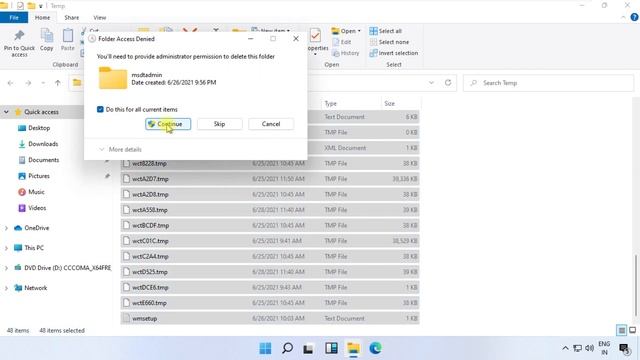The width and height of the screenshot is (640, 360).
Task: Expand the OneDrive tree node
Action: pyautogui.click(x=6, y=228)
